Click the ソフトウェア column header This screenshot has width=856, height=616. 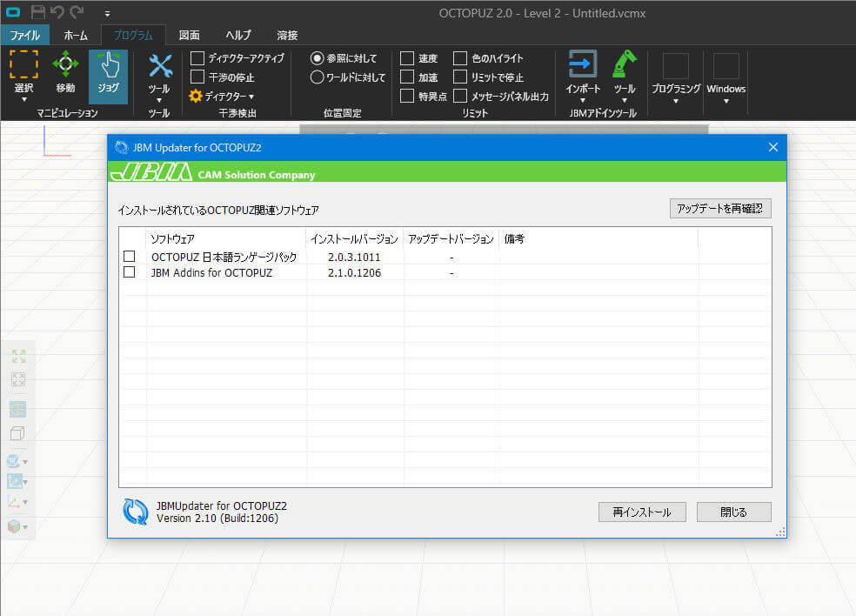click(x=226, y=238)
